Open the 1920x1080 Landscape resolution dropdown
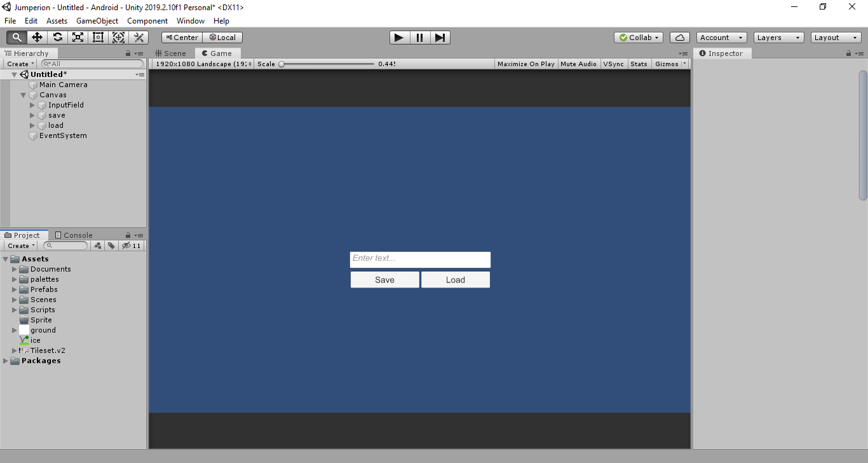This screenshot has width=868, height=463. point(202,64)
